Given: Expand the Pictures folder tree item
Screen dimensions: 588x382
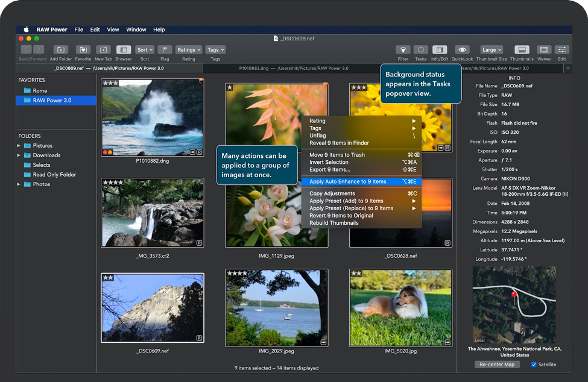Looking at the screenshot, I should [x=20, y=146].
